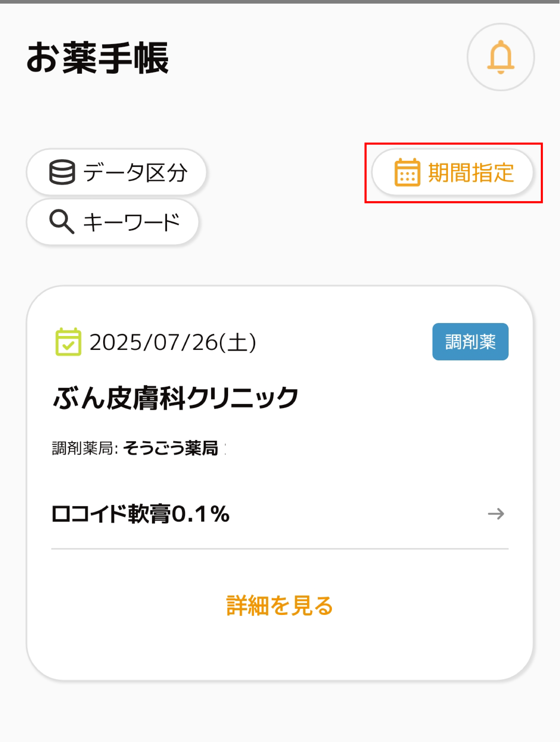Click blank card area below 詳細を見る
This screenshot has width=560, height=742.
tap(280, 651)
